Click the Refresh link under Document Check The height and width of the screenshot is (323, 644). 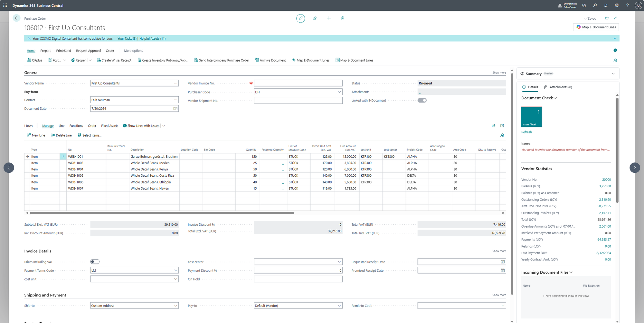526,132
